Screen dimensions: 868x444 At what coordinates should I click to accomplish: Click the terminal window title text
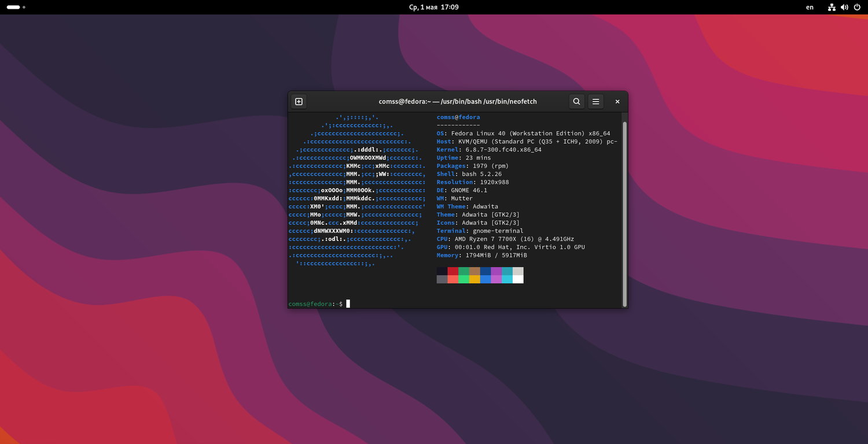pyautogui.click(x=457, y=102)
